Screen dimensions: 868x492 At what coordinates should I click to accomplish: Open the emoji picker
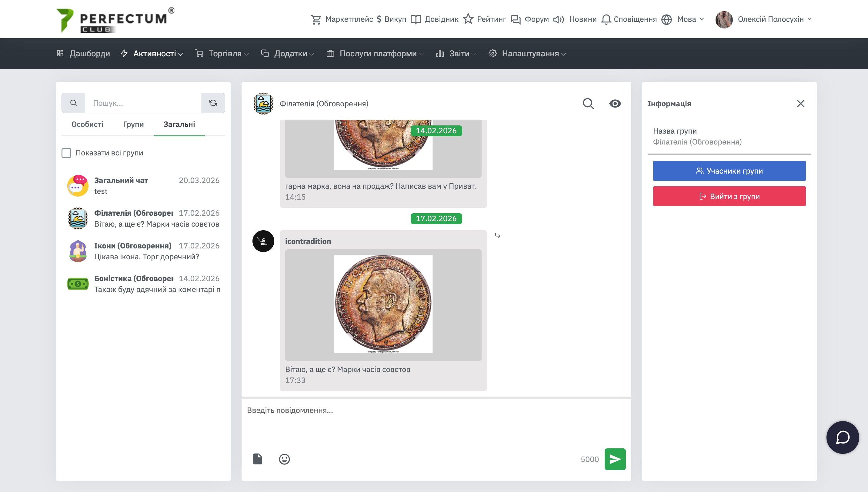pos(284,459)
